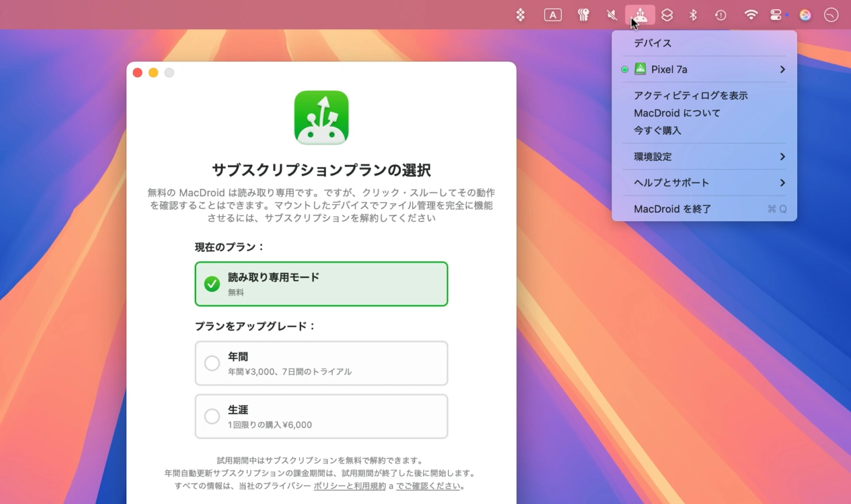Select the 年間 yearly plan radio button
Screen dimensions: 851x504
(212, 363)
